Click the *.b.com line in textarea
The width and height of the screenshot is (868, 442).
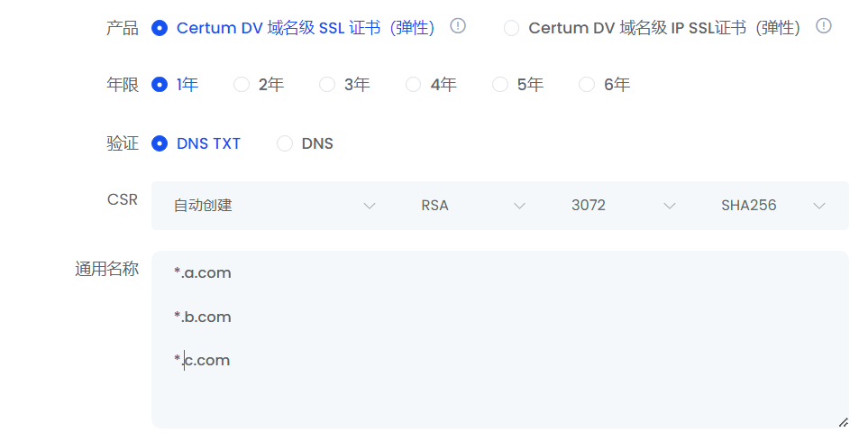click(203, 317)
